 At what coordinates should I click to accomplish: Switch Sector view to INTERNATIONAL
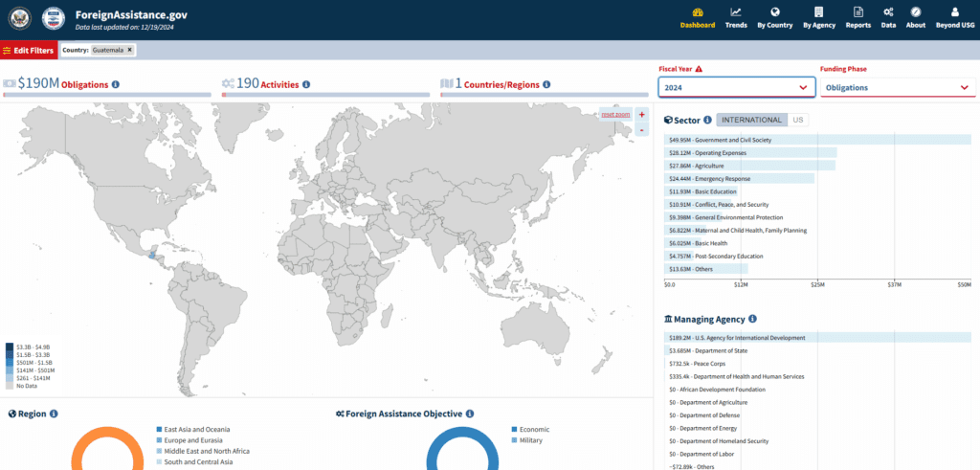[751, 120]
